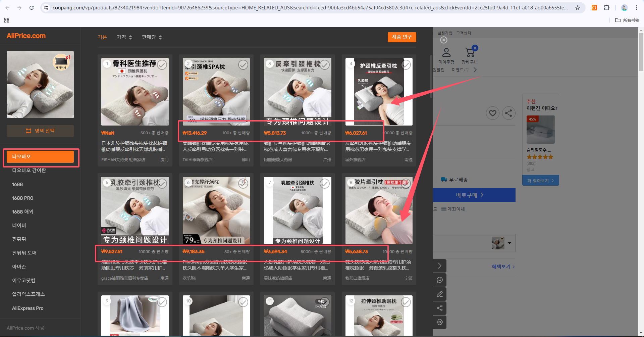Select checkmark on product 5
This screenshot has width=644, height=337.
pos(162,184)
